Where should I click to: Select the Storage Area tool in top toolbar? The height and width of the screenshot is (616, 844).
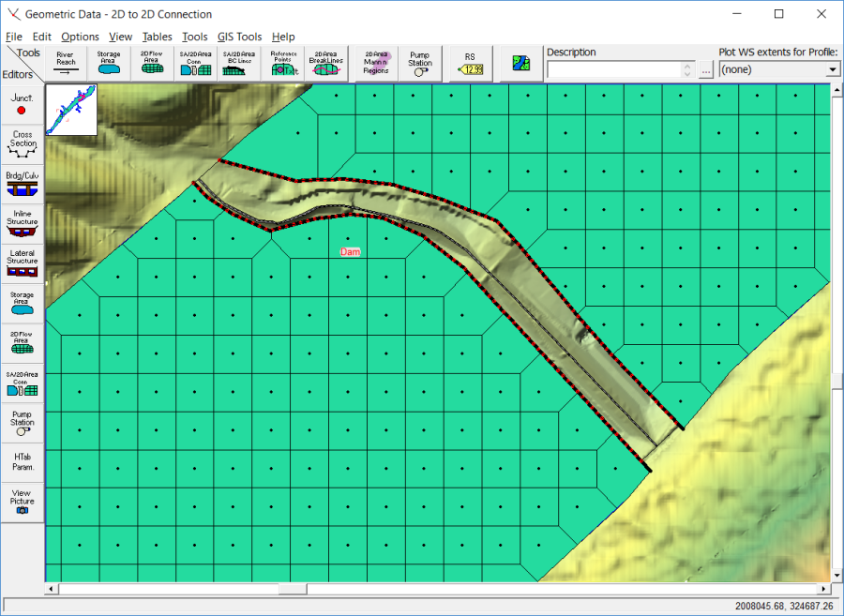click(x=108, y=64)
